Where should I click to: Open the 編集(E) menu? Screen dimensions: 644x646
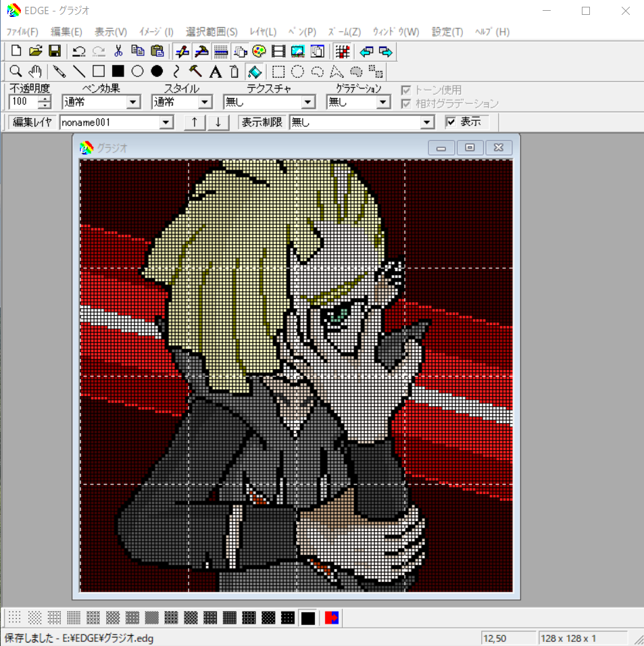click(x=66, y=32)
